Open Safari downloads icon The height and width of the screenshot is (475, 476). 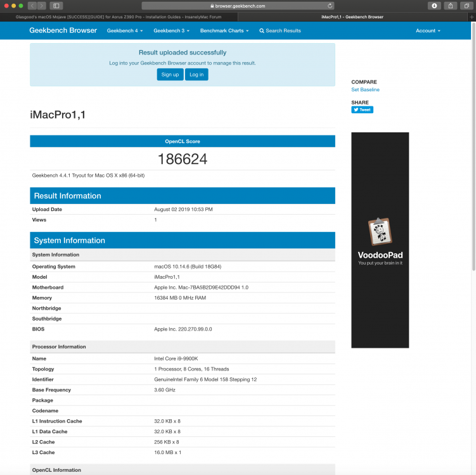[x=434, y=6]
